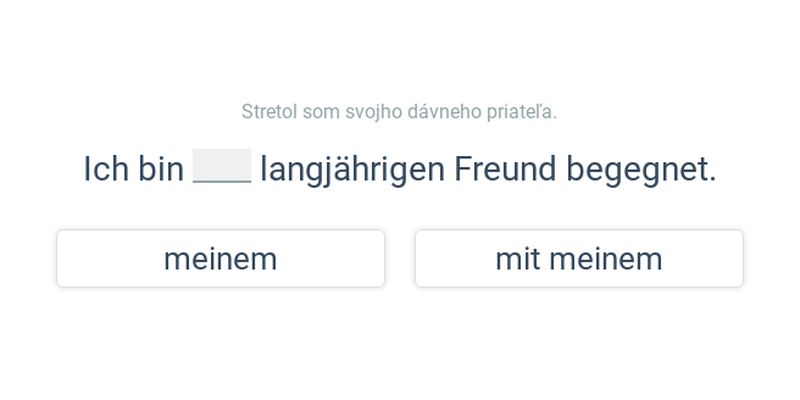Click the blank gap in the German sentence
800x400 pixels.
pos(222,166)
